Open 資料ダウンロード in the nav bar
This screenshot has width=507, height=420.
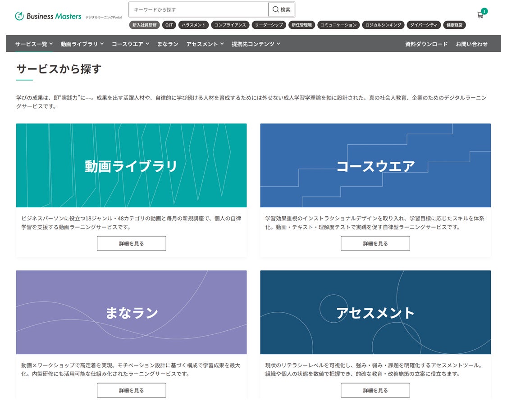pyautogui.click(x=426, y=44)
